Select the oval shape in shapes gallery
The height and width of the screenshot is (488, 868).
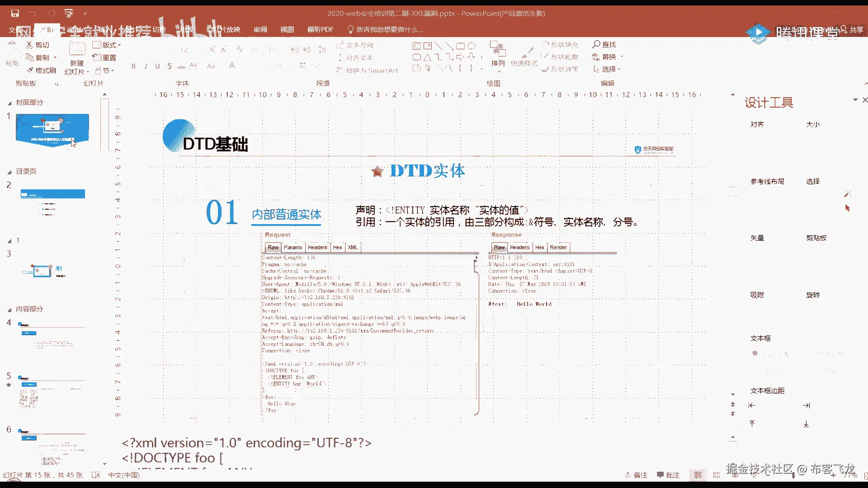472,46
